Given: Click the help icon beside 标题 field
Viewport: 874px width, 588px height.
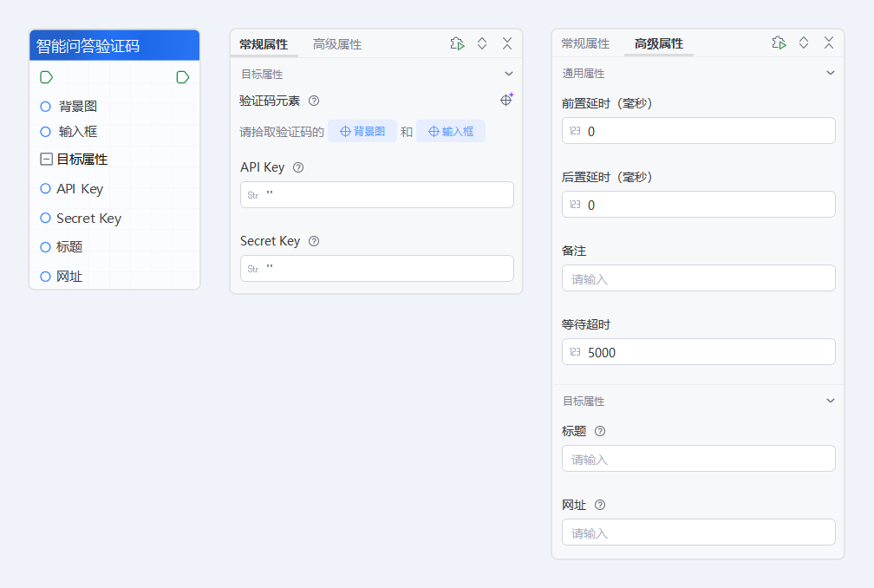Looking at the screenshot, I should point(600,431).
